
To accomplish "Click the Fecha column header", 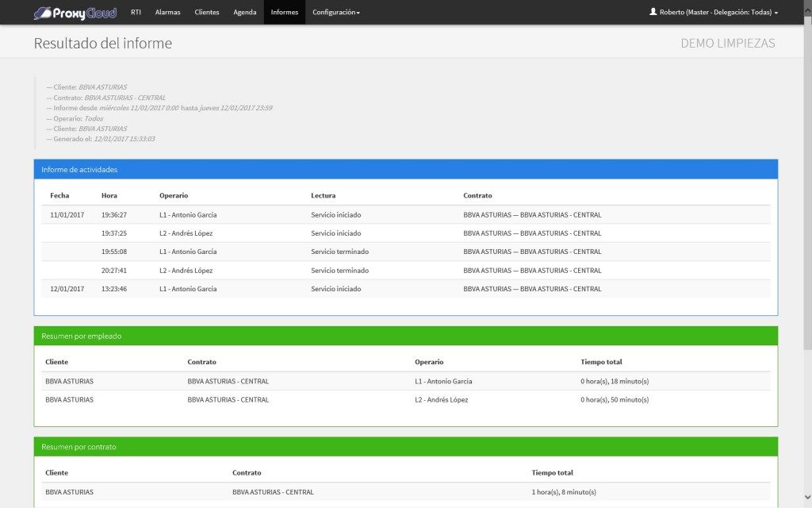I will [x=59, y=195].
